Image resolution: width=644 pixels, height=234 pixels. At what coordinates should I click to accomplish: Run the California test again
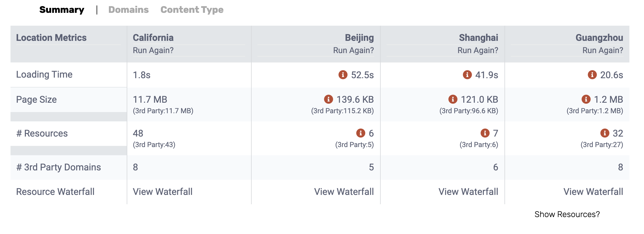(153, 50)
